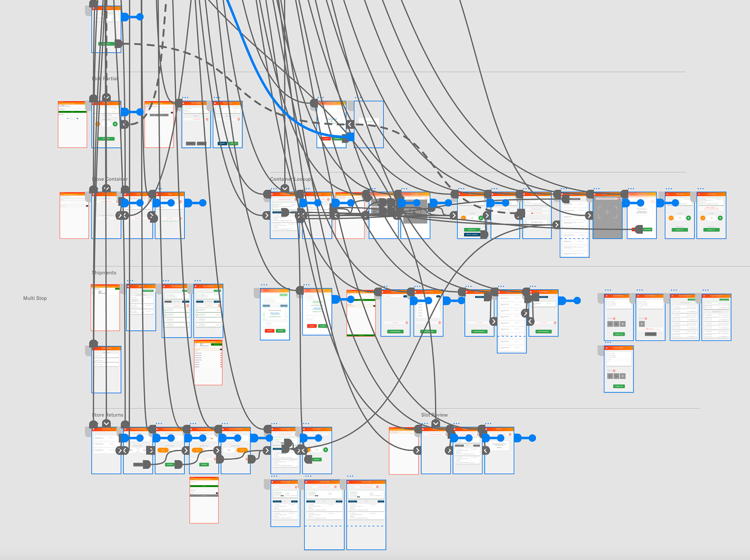Expand down-chevron handle above Container Lookup artboard
The height and width of the screenshot is (560, 750).
click(x=285, y=189)
